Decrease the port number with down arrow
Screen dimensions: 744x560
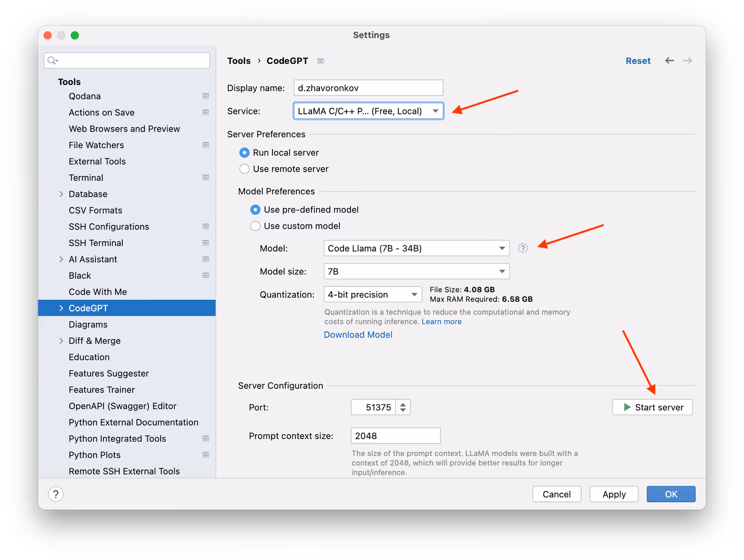tap(403, 410)
